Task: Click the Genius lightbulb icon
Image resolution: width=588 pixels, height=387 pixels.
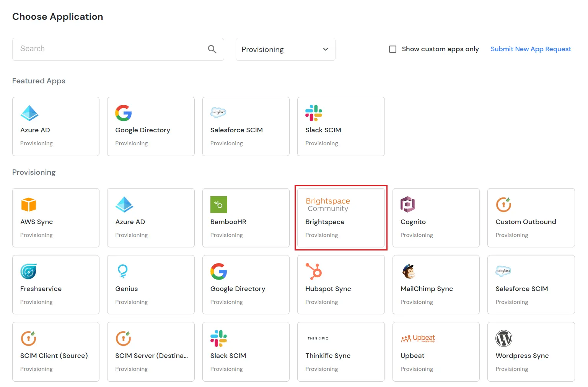Action: 122,272
